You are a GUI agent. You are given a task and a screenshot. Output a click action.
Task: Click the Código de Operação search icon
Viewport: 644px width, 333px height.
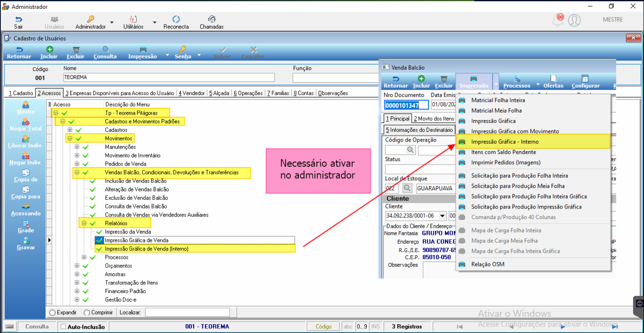click(x=410, y=150)
